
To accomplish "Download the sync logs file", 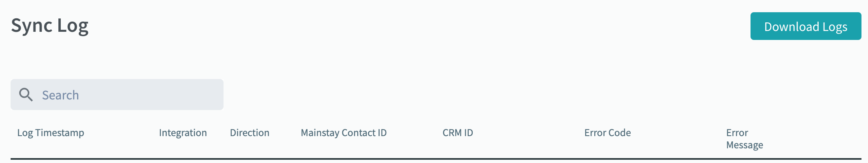I will coord(806,26).
